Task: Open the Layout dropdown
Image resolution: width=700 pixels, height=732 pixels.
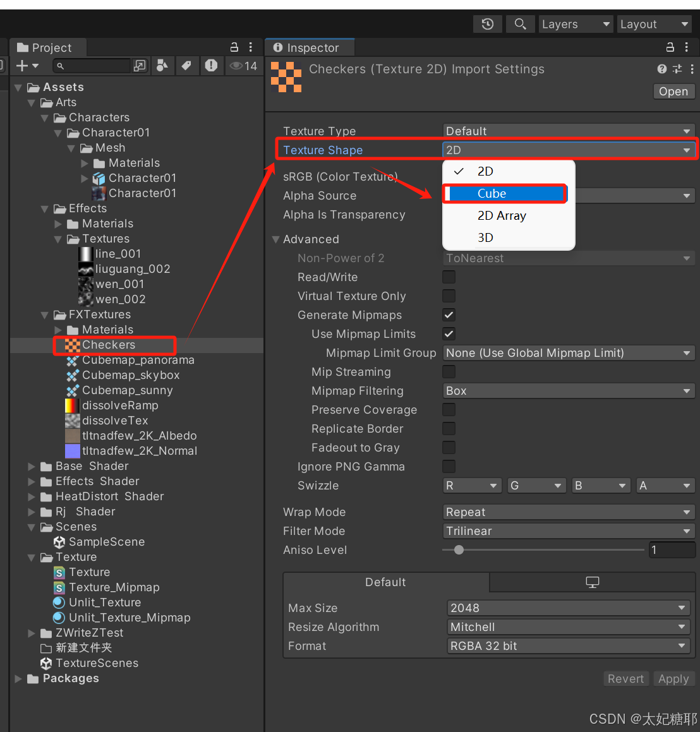Action: point(655,24)
